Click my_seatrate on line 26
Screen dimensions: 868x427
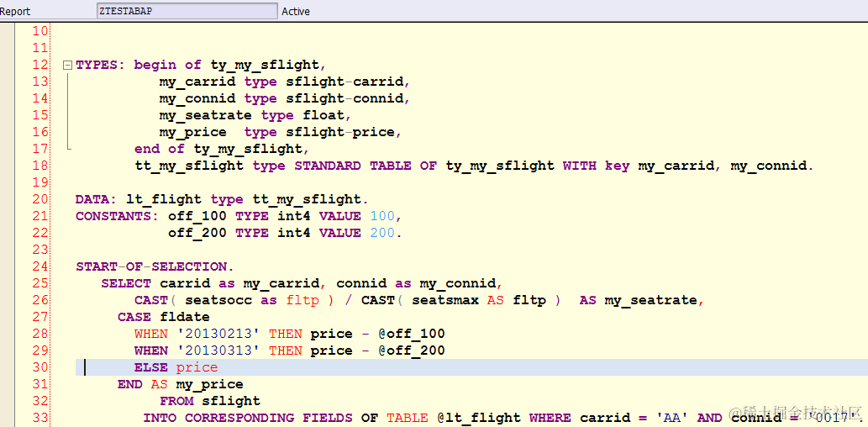pos(650,300)
